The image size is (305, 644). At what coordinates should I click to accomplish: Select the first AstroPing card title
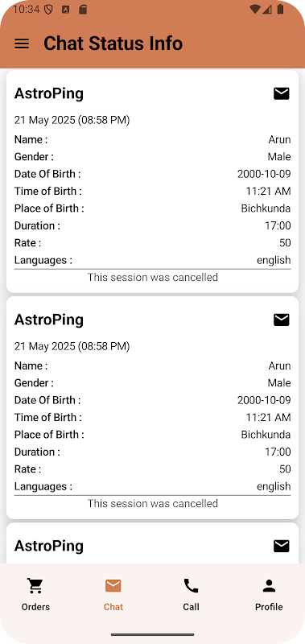(x=49, y=93)
